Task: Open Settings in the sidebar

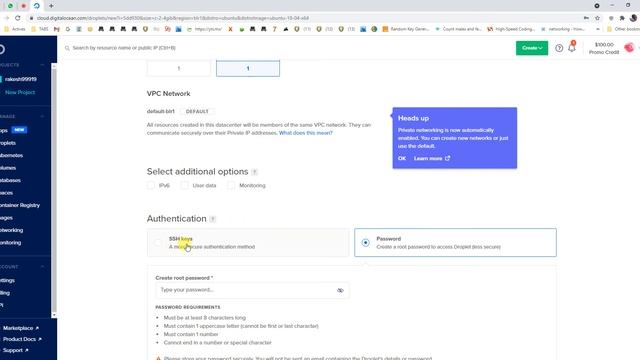Action: point(7,280)
